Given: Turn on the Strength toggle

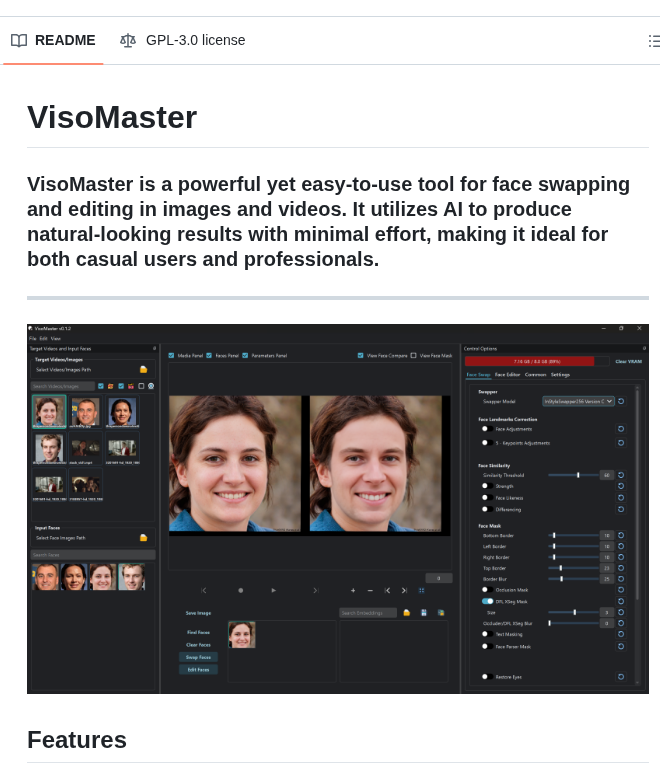Looking at the screenshot, I should coord(487,486).
